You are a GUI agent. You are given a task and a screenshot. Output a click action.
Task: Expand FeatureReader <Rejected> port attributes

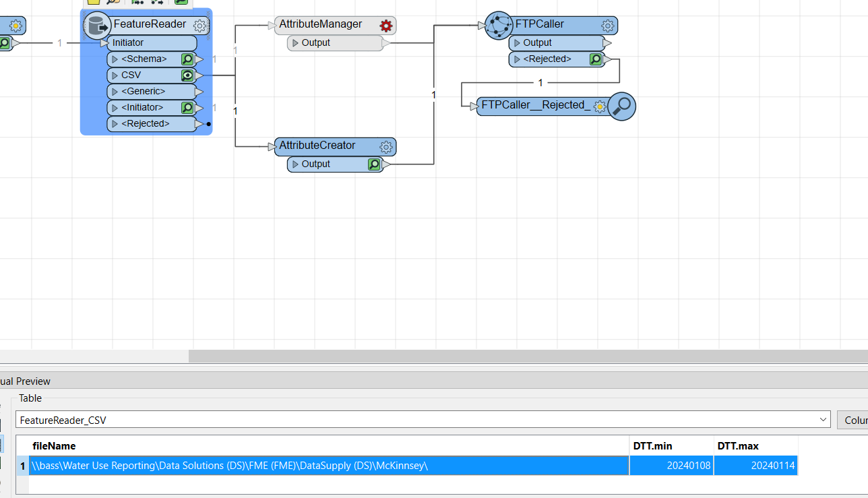115,124
